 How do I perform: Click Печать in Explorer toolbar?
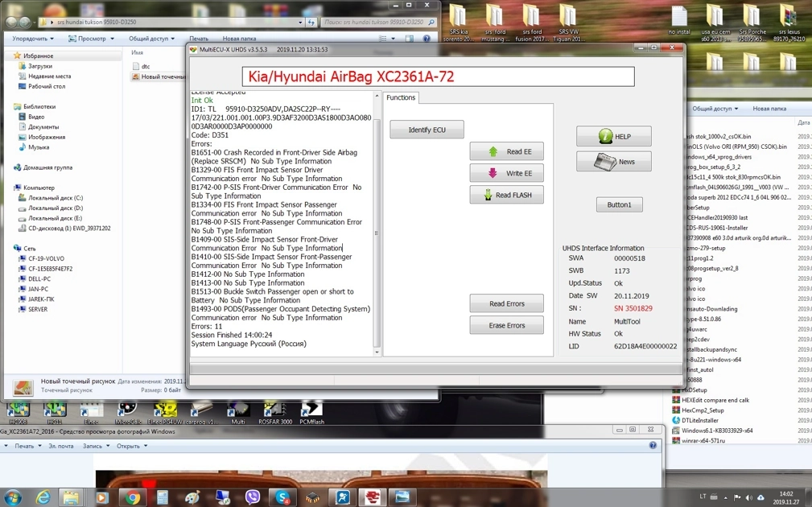click(x=198, y=39)
